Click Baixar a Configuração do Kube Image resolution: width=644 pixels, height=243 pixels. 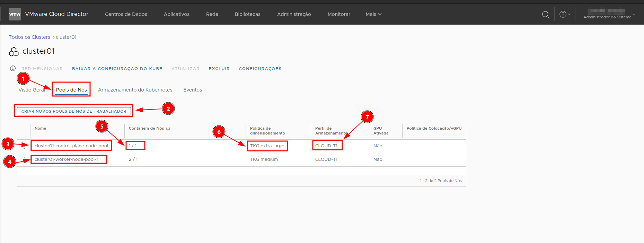coord(117,69)
